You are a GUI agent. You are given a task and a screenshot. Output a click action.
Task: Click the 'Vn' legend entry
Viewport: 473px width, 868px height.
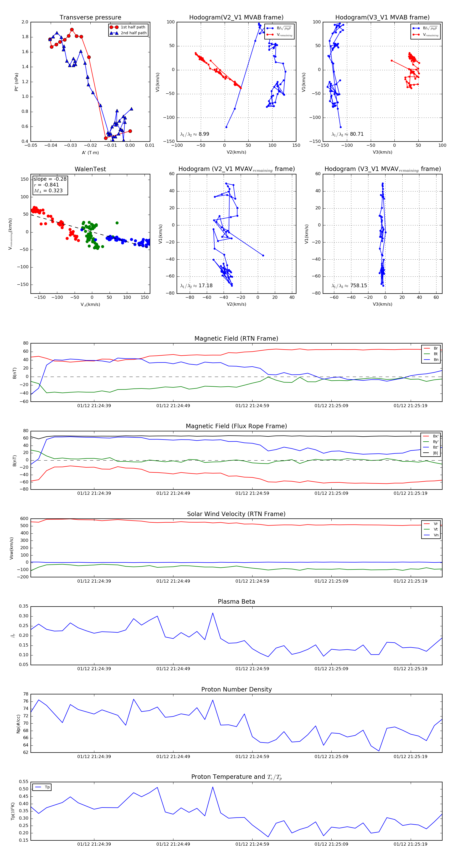[x=431, y=535]
